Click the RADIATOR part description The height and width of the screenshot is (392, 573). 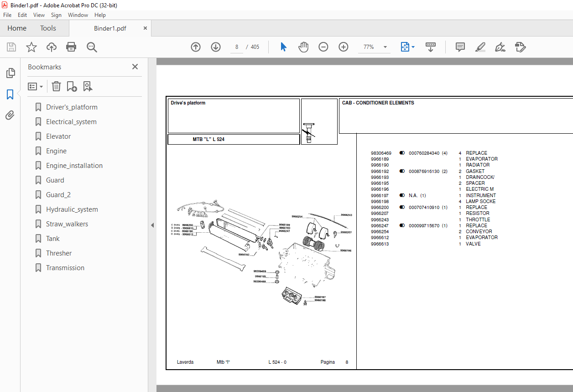pos(478,165)
